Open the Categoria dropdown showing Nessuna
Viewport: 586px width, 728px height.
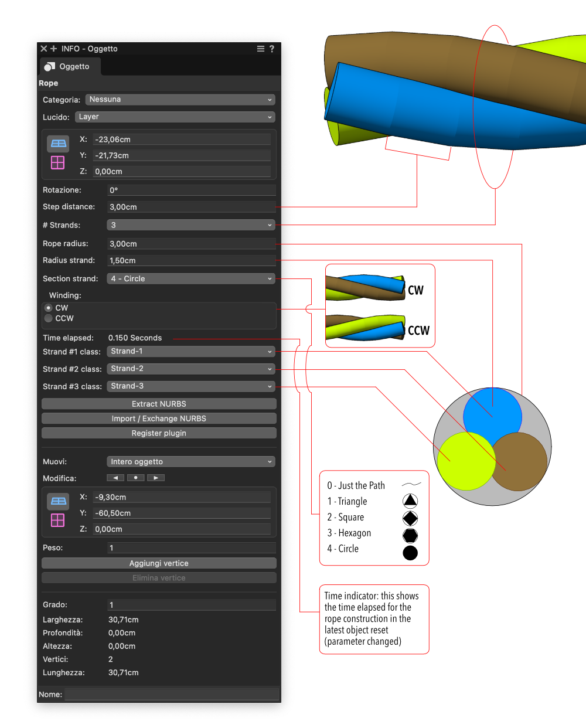coord(180,100)
